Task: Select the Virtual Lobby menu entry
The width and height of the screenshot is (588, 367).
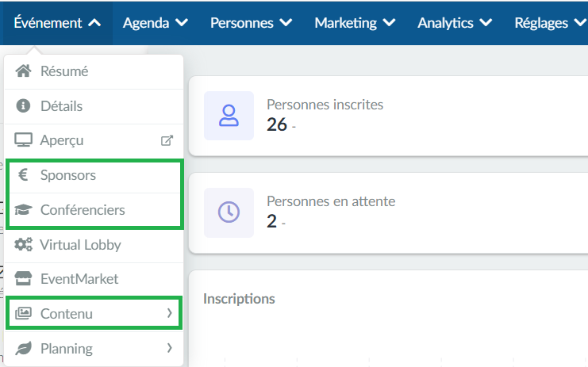Action: pyautogui.click(x=94, y=245)
